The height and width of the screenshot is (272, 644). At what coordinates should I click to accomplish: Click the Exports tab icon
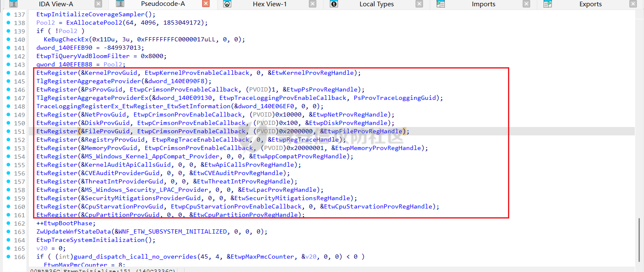pyautogui.click(x=548, y=4)
